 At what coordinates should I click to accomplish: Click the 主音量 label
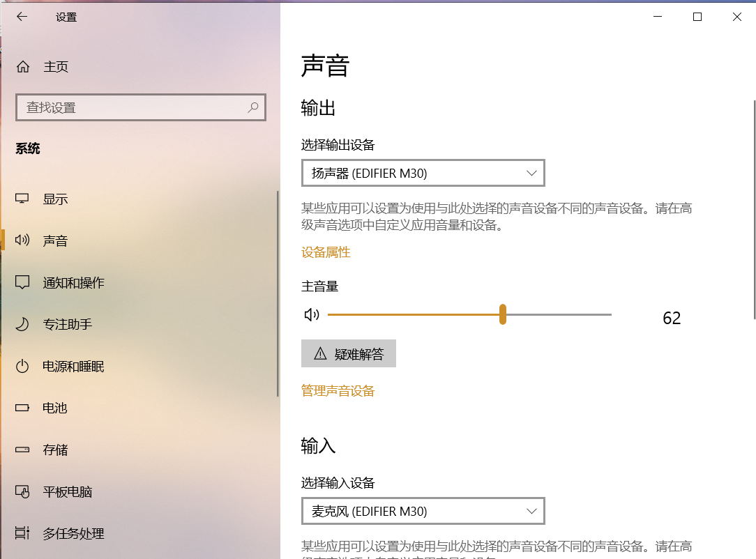point(319,286)
